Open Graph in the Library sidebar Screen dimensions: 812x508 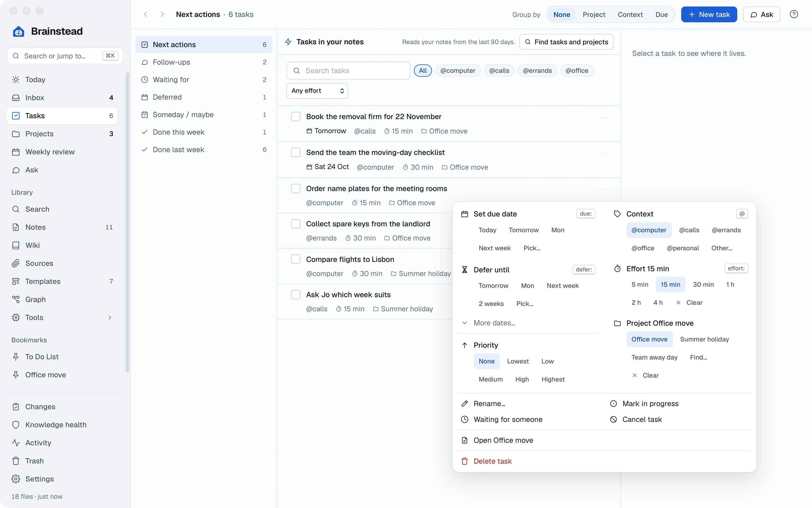[x=62, y=299]
